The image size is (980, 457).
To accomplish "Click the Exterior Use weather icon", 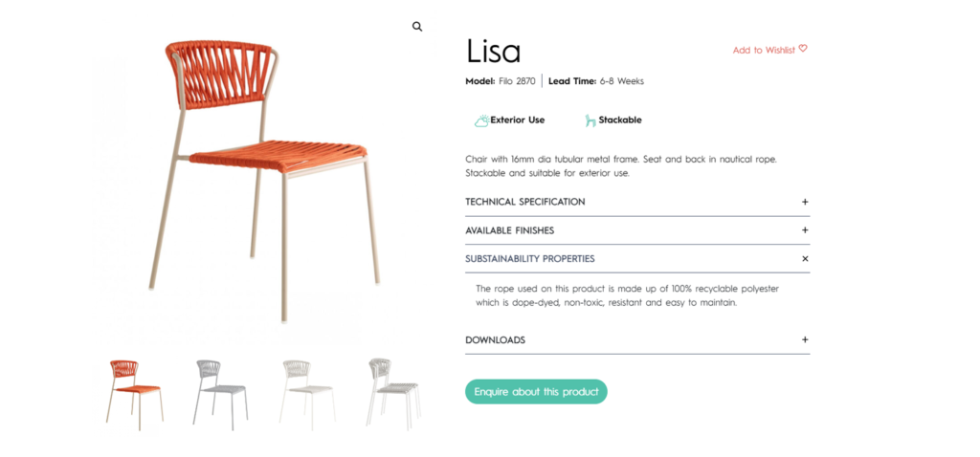I will 481,120.
